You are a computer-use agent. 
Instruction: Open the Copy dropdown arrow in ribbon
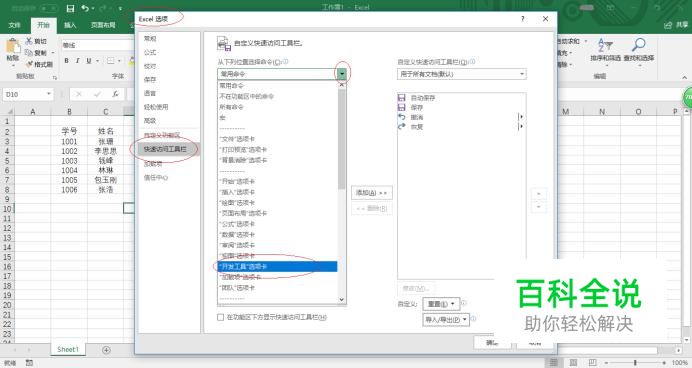(x=53, y=53)
